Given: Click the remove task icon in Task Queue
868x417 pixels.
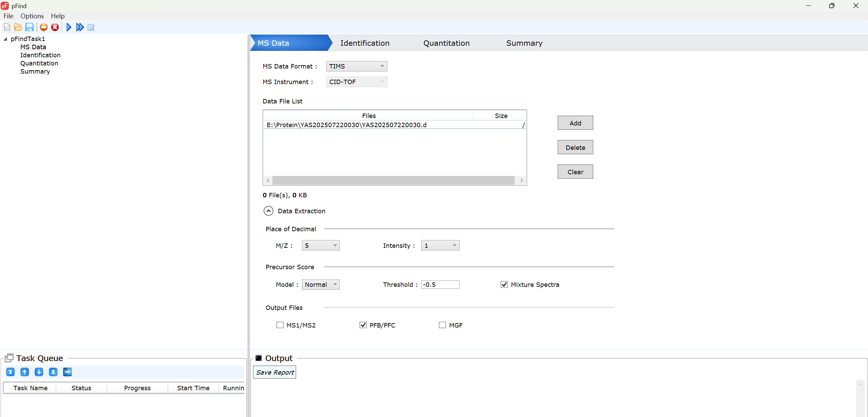Looking at the screenshot, I should [67, 372].
